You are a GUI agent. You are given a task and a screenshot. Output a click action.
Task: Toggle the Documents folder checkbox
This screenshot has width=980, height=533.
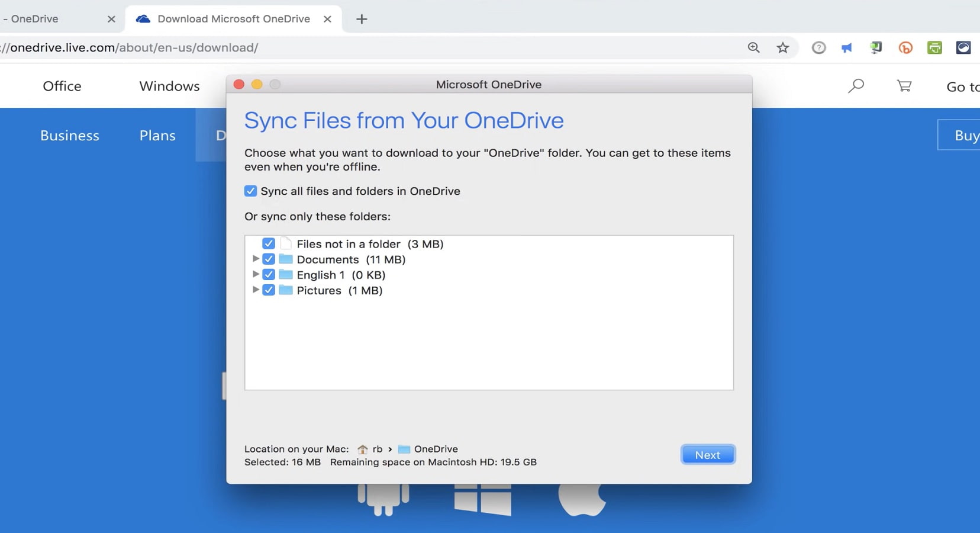[x=269, y=259]
